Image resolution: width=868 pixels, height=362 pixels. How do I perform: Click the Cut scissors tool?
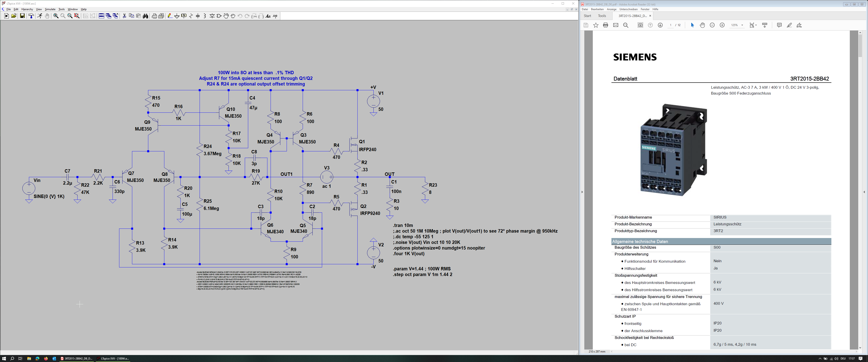pos(124,16)
